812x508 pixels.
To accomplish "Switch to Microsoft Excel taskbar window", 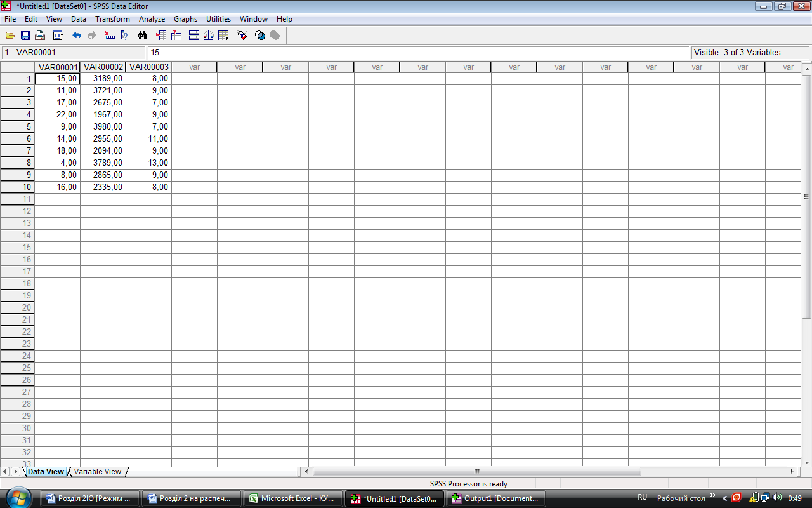I will coord(292,498).
